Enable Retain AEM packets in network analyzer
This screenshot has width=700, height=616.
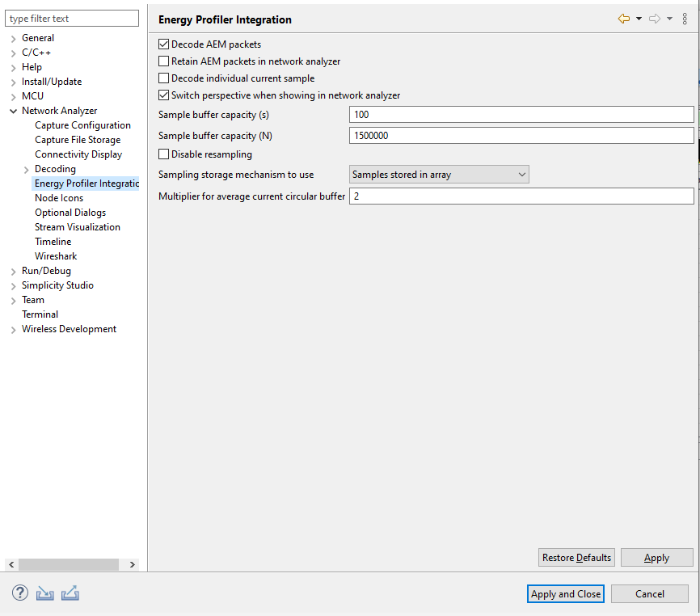click(x=163, y=61)
